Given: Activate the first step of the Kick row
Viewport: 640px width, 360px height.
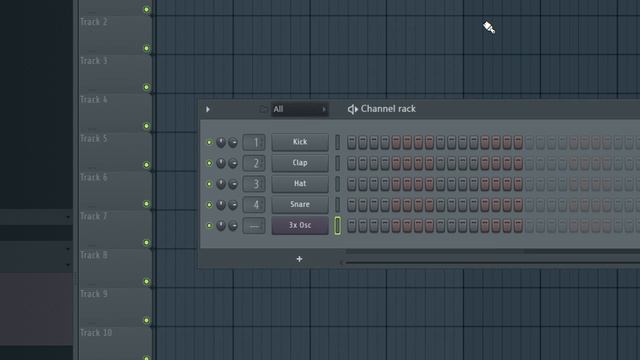Looking at the screenshot, I should point(351,142).
